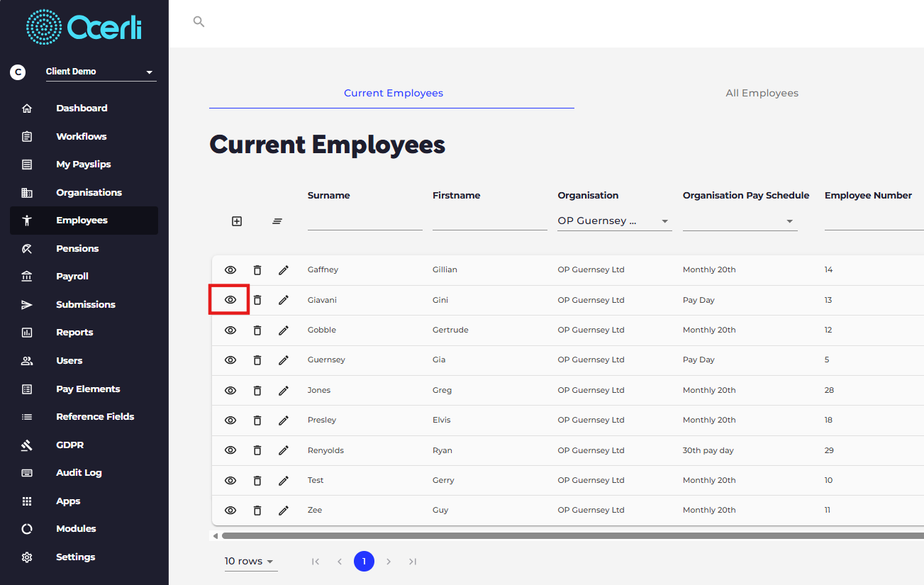The image size is (924, 585).
Task: Click trash icon for Zee Guy
Action: pyautogui.click(x=257, y=511)
